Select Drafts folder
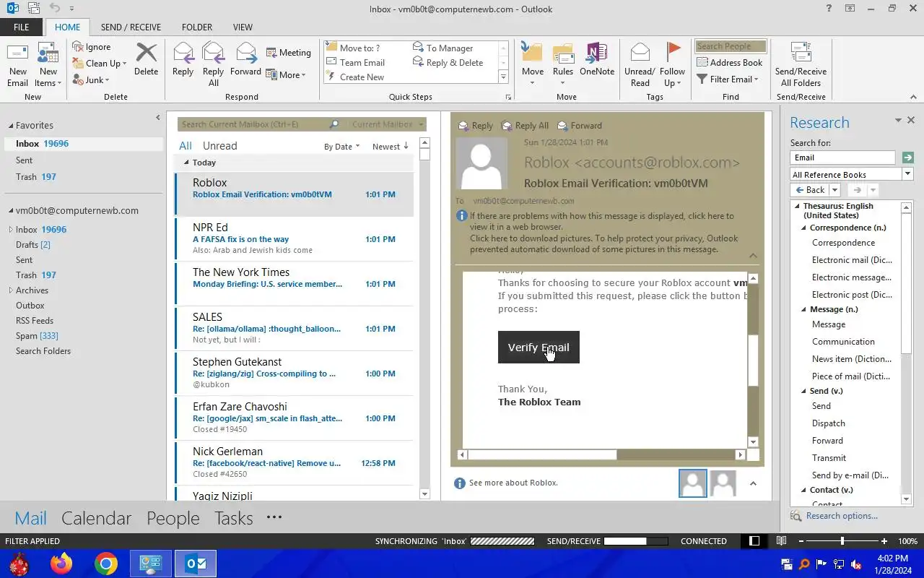The width and height of the screenshot is (924, 578). [33, 245]
